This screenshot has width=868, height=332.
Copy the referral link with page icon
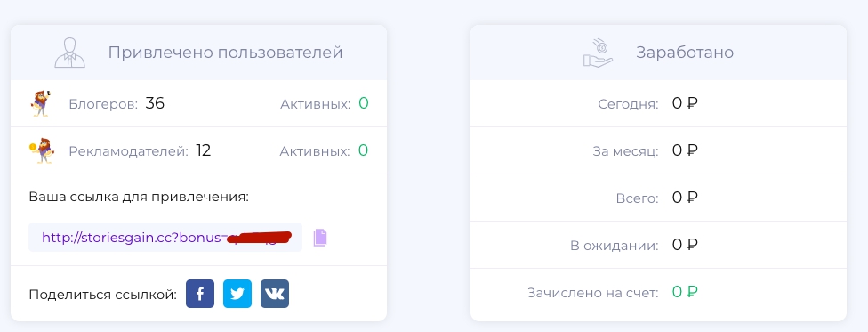click(x=320, y=238)
